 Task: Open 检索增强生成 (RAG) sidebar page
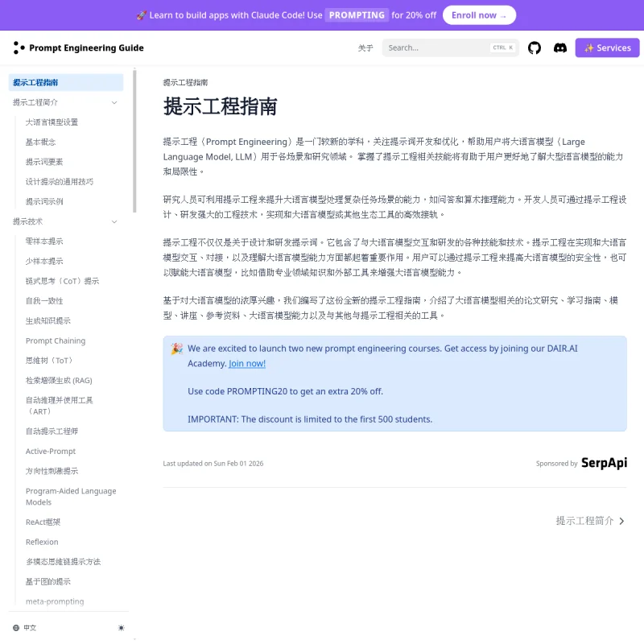pos(59,380)
